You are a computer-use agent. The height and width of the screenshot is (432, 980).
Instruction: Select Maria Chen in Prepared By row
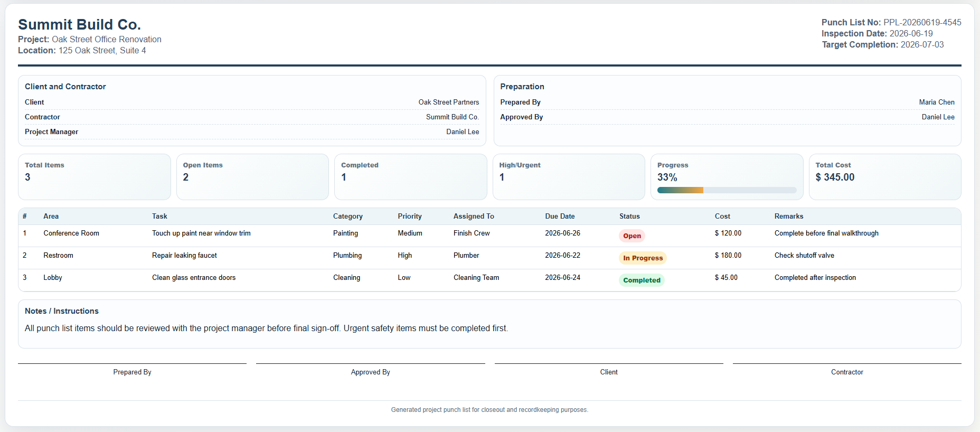coord(937,102)
